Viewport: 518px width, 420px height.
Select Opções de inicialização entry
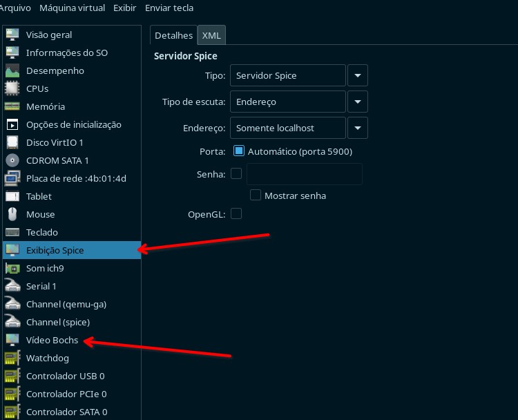pos(72,124)
